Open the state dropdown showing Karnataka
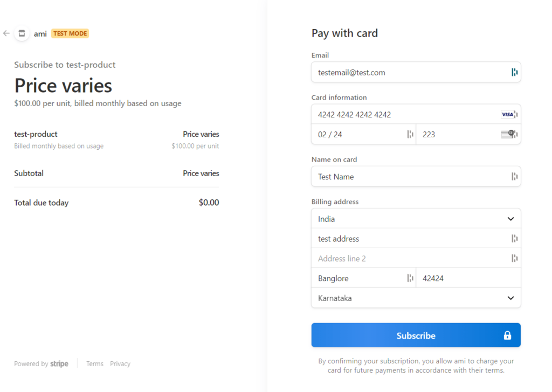Viewport: 552px width, 392px height. tap(416, 298)
